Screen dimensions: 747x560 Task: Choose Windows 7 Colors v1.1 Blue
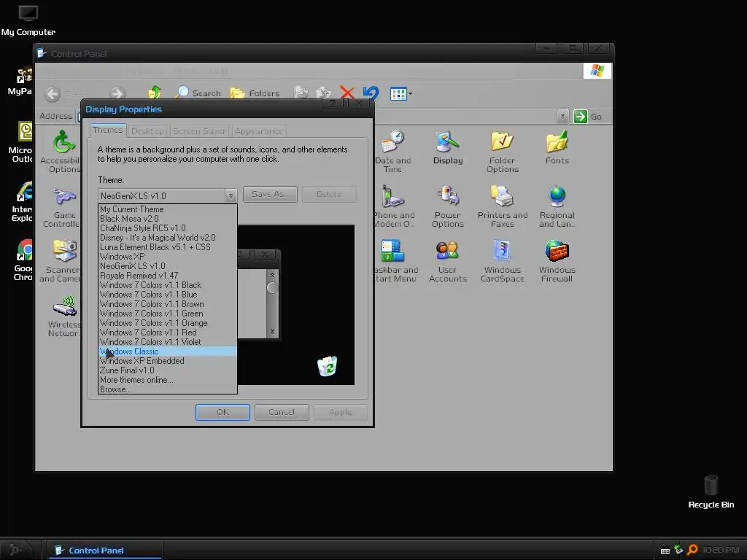(167, 295)
